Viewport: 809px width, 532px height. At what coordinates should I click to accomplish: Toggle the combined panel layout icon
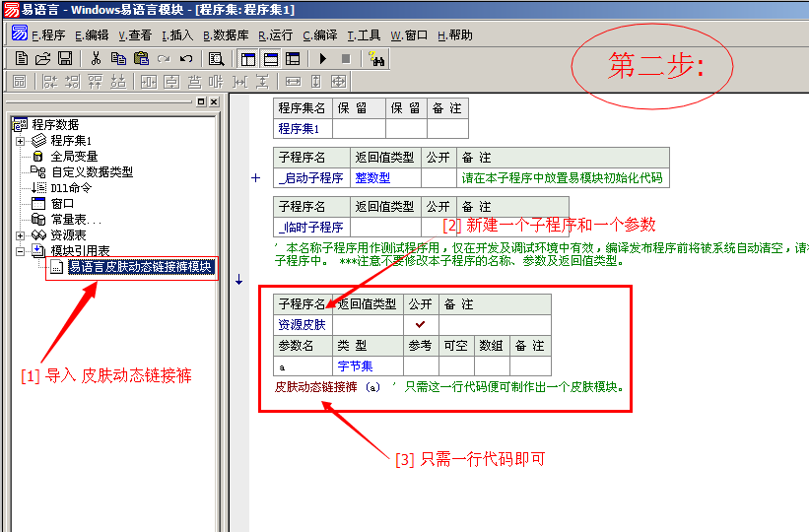293,59
